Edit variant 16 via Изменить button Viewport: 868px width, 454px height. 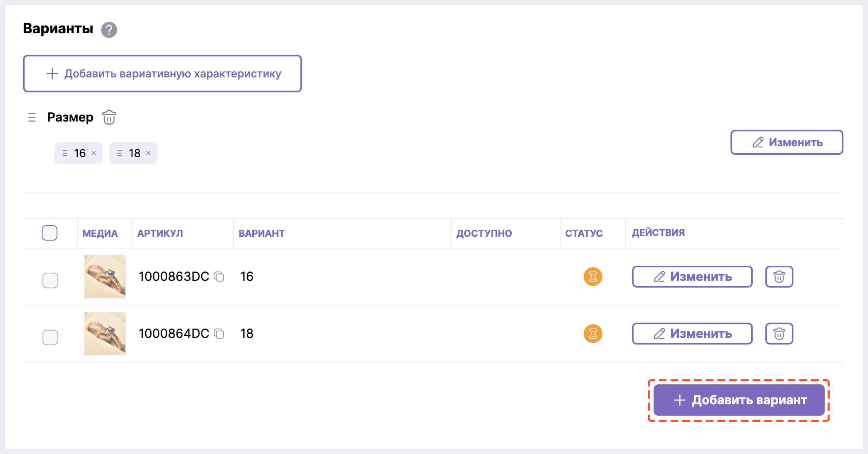tap(692, 276)
